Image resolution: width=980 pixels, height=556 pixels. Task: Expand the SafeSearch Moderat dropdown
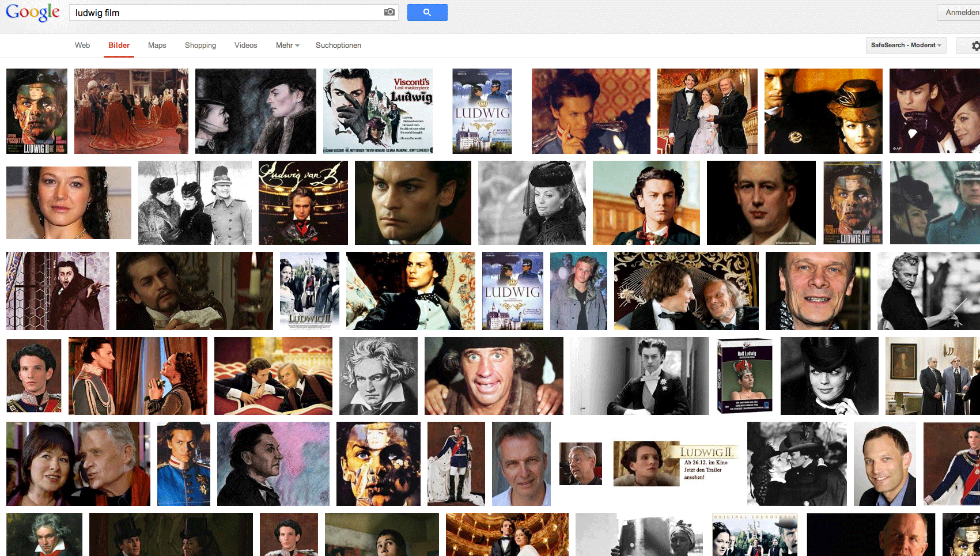906,46
